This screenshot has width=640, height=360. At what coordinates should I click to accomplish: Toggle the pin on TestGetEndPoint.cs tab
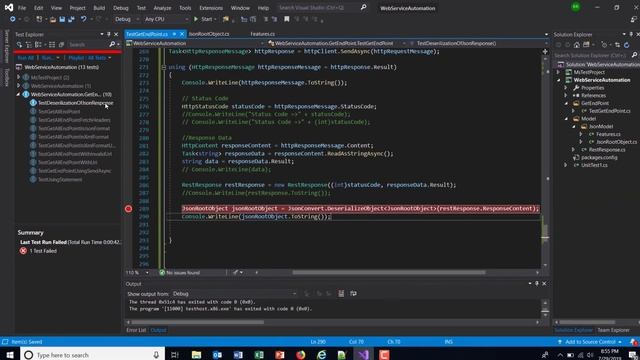[x=174, y=34]
